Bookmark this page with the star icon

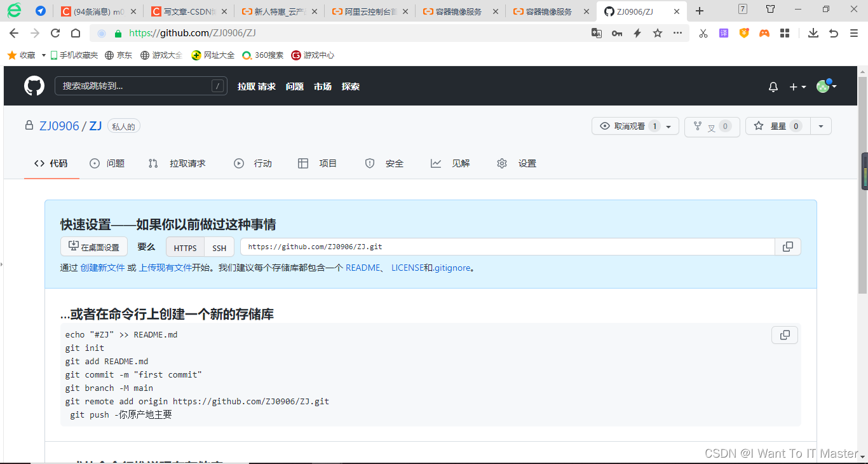click(x=658, y=34)
